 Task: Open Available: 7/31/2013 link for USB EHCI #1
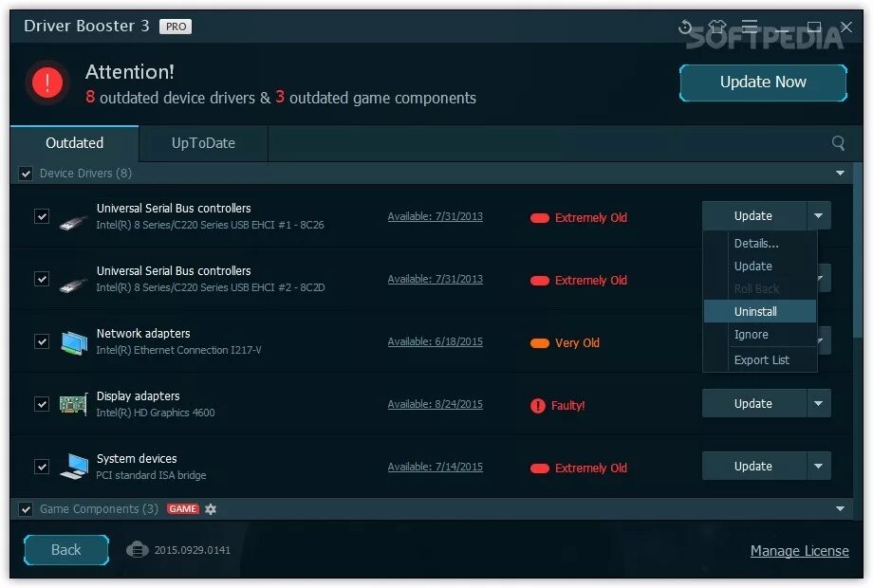[436, 216]
